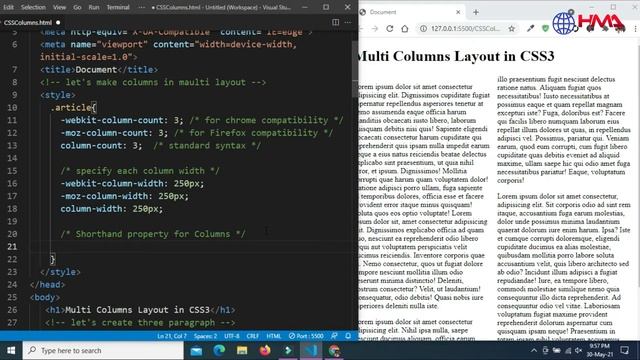This screenshot has height=360, width=640.
Task: Open the feedback icon in the status bar
Action: tap(334, 336)
